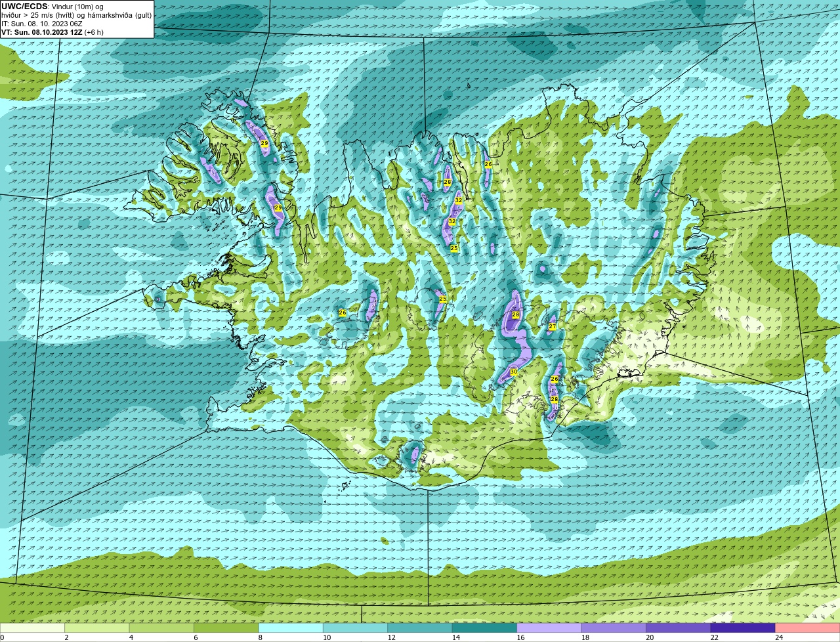Click the "20" tick label on the color scale
Image resolution: width=840 pixels, height=642 pixels.
pyautogui.click(x=650, y=637)
